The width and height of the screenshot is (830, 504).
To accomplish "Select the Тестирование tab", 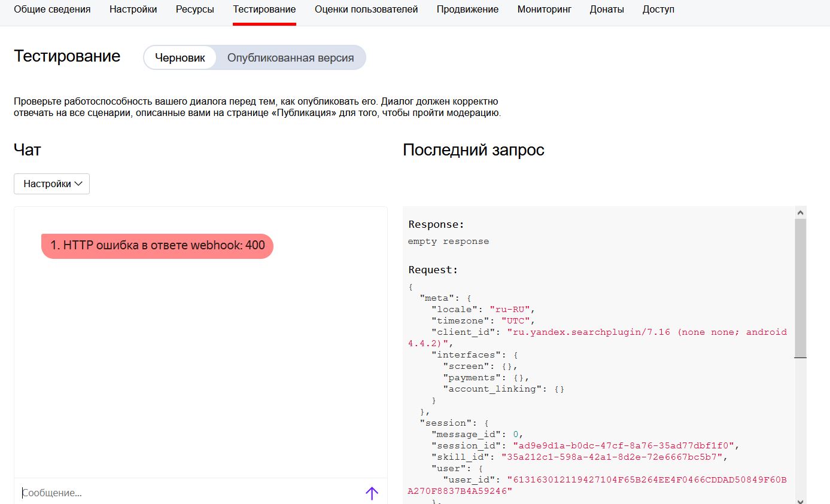I will tap(264, 10).
